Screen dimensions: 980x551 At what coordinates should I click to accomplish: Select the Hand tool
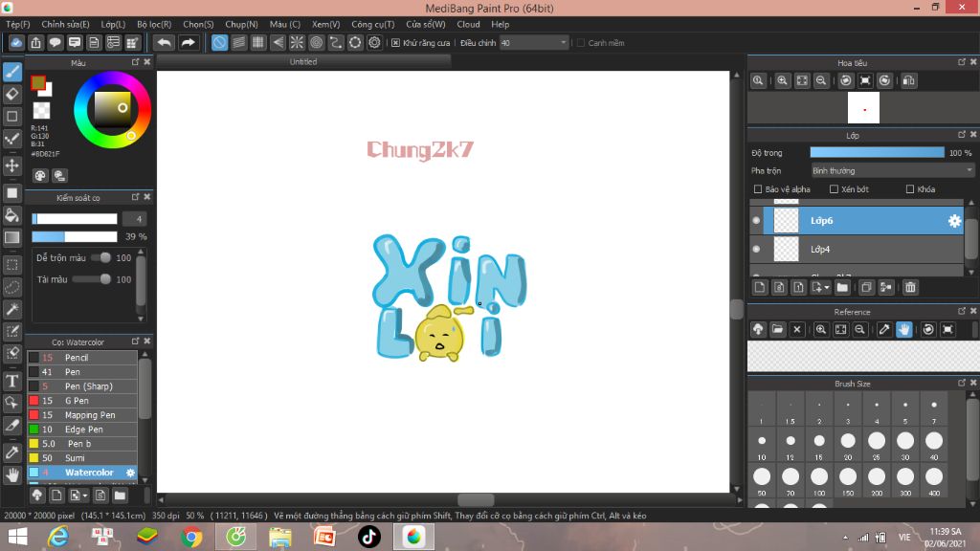pos(12,475)
